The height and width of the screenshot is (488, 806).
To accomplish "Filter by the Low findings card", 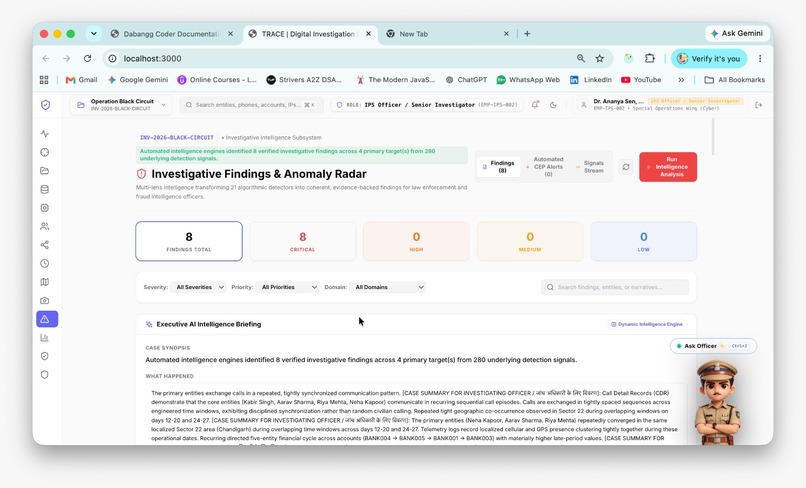I will tap(644, 241).
